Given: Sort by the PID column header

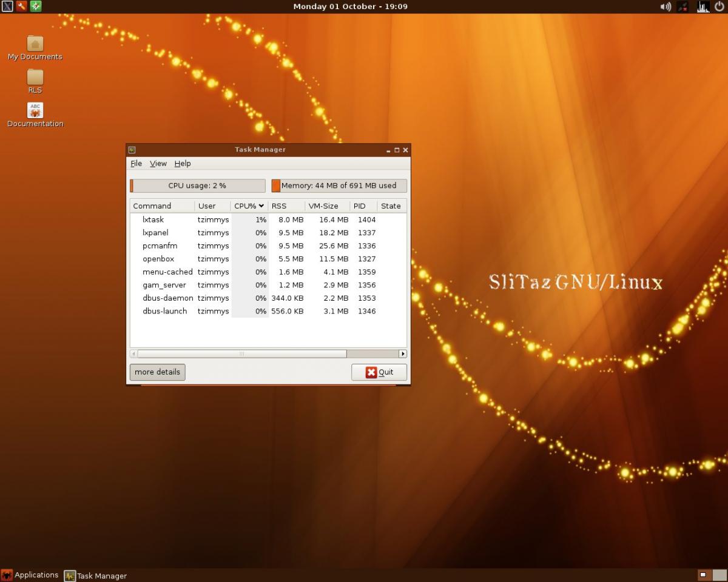Looking at the screenshot, I should (364, 206).
